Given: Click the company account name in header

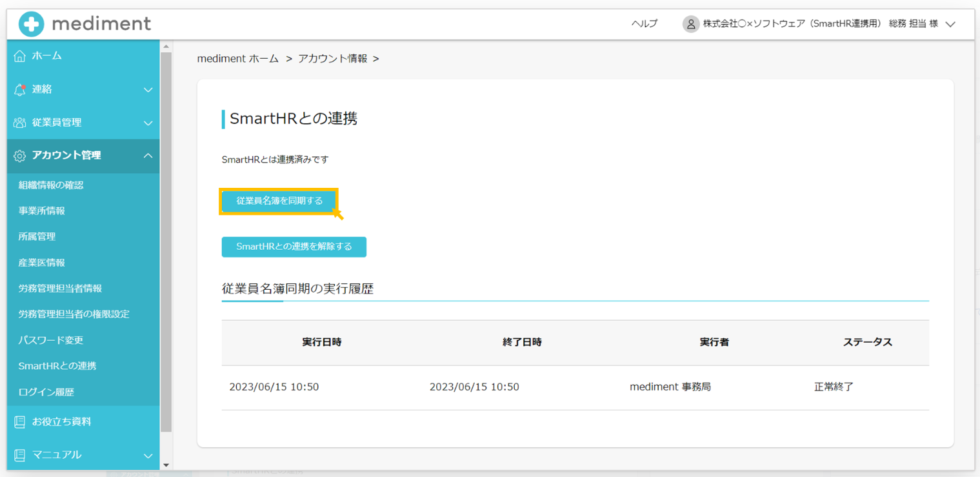Looking at the screenshot, I should coord(821,24).
